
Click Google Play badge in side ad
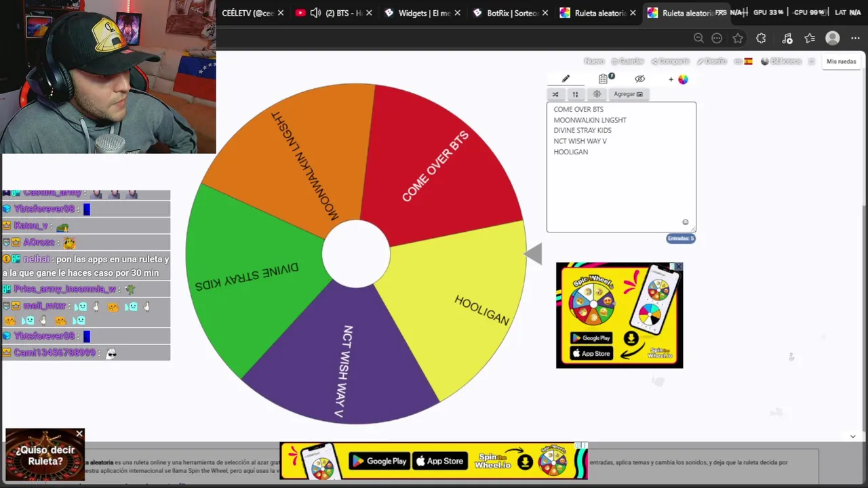(x=591, y=338)
